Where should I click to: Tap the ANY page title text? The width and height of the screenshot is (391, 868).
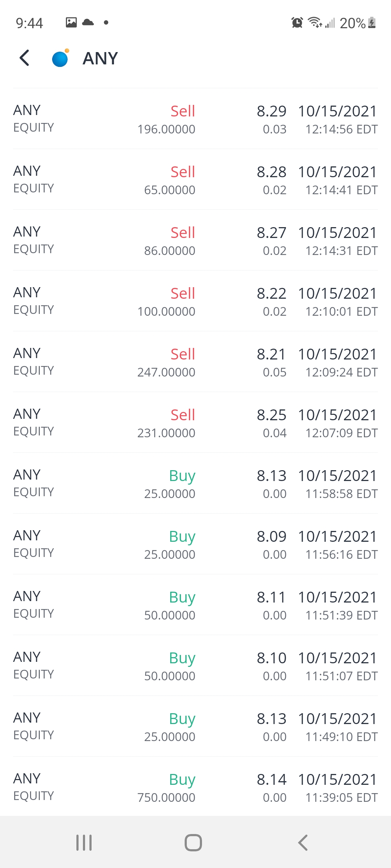click(100, 59)
